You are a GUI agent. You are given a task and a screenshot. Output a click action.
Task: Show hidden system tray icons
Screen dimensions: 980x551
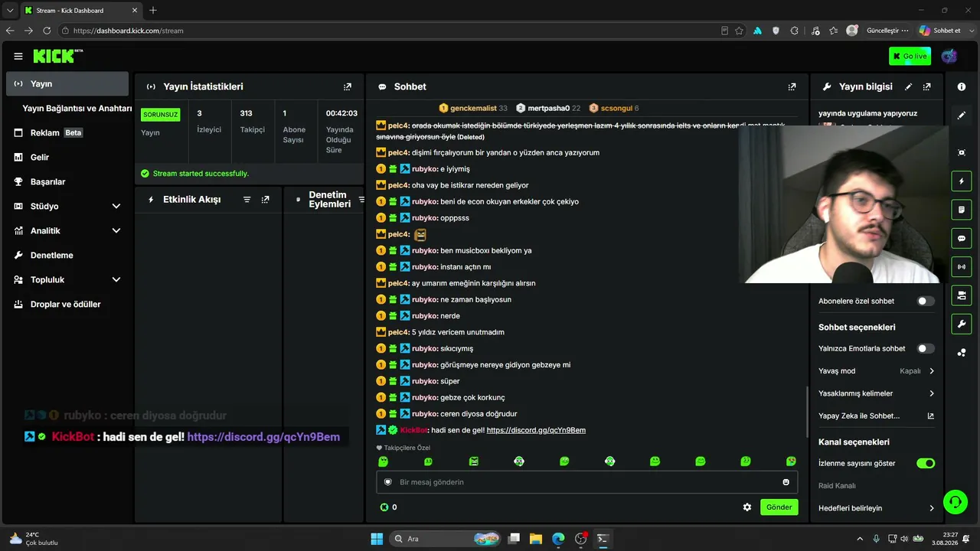tap(860, 539)
